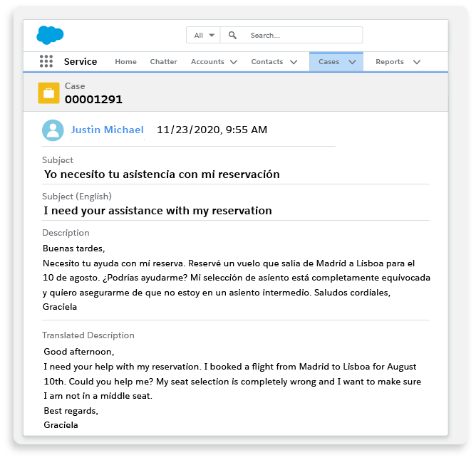Click the yellow Case briefcase icon
Screen dimensions: 476x460
[48, 93]
